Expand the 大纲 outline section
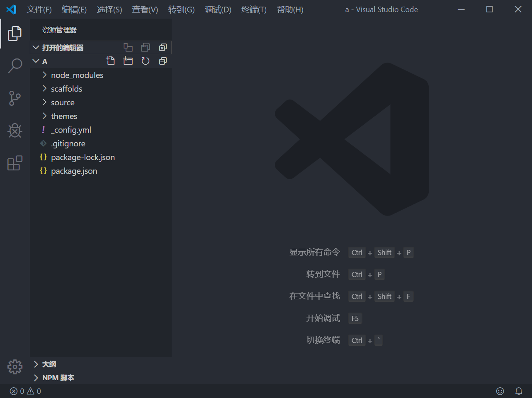Screen dimensions: 532x398 click(49, 364)
